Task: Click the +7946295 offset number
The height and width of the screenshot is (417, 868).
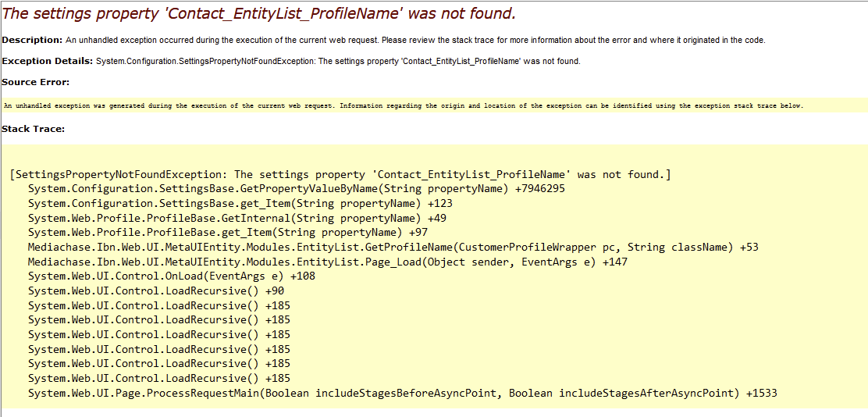Action: pos(540,189)
